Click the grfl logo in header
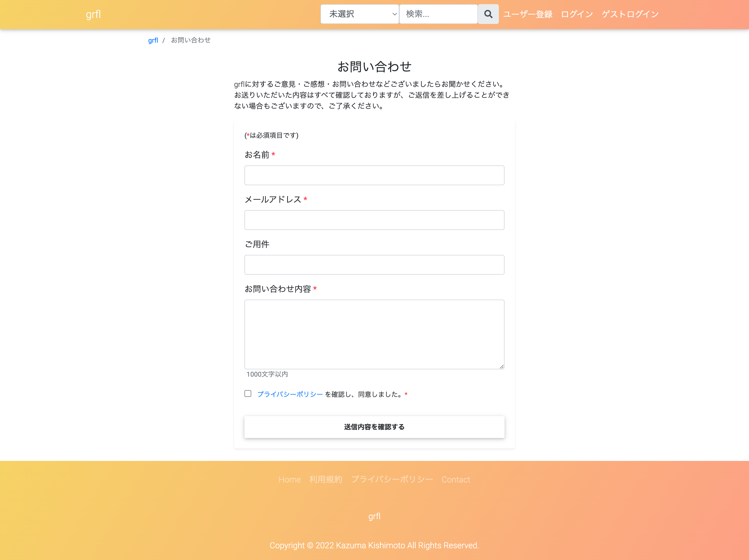This screenshot has width=749, height=560. pyautogui.click(x=93, y=14)
